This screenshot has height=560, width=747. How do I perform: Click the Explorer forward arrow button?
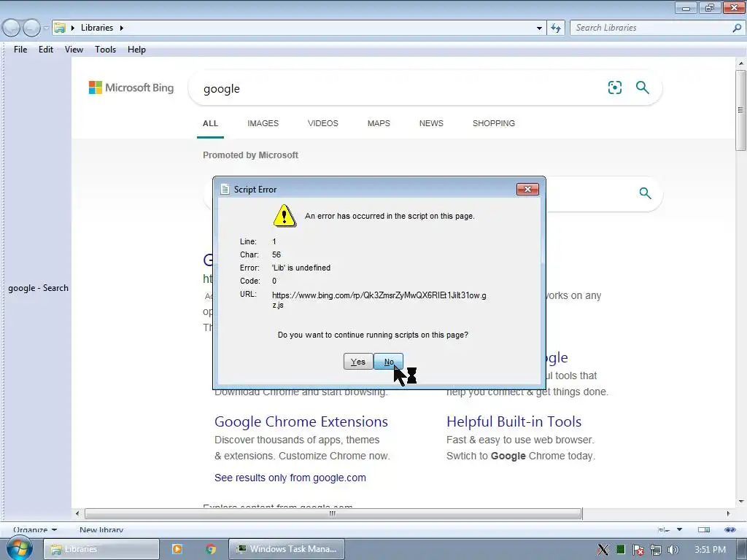click(x=31, y=28)
